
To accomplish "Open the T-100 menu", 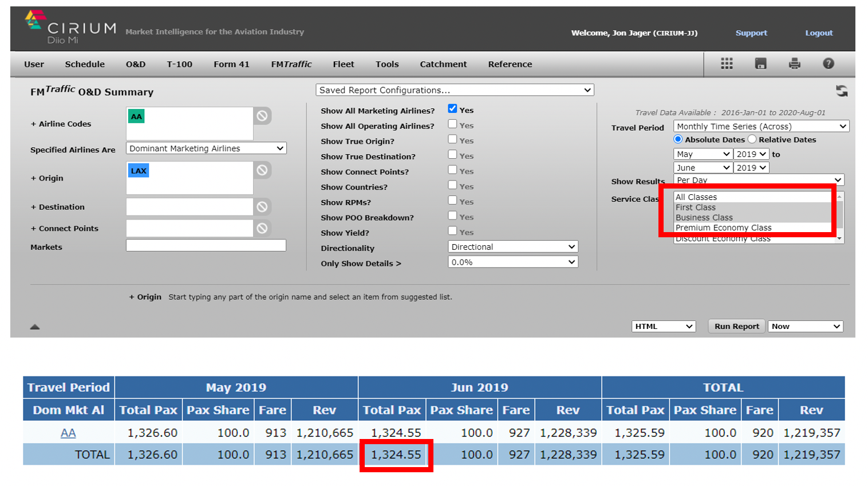I will [x=180, y=64].
